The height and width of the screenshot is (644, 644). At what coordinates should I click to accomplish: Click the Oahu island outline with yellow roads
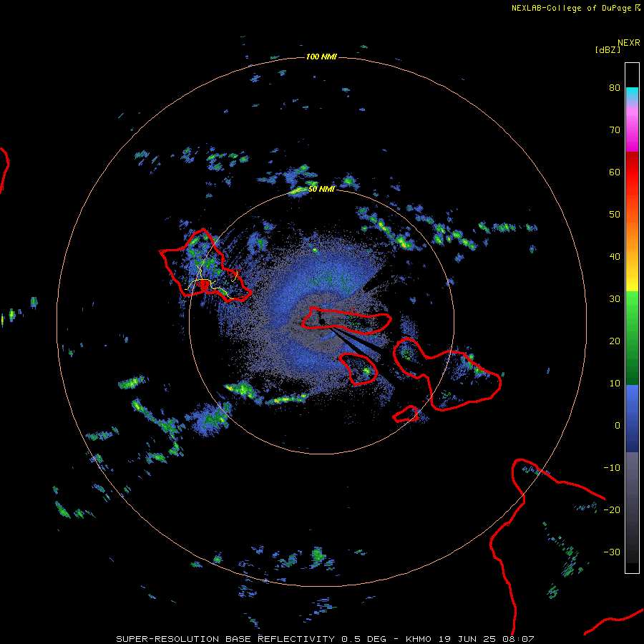click(205, 266)
